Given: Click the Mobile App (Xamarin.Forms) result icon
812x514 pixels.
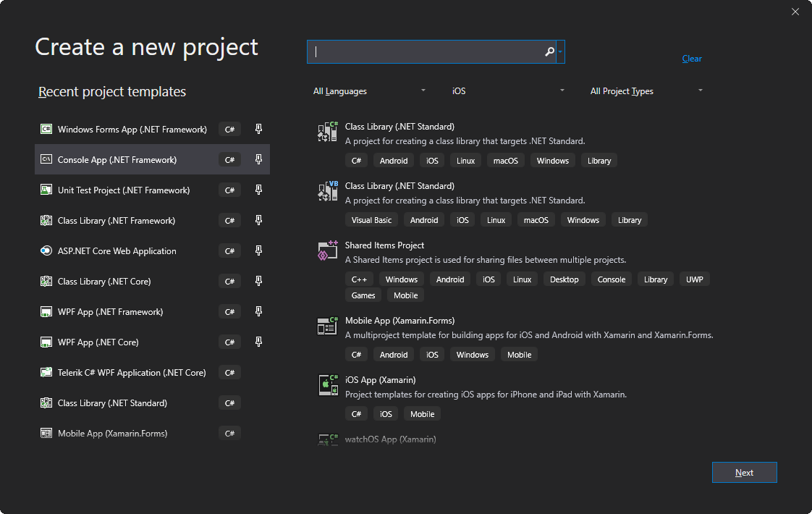Looking at the screenshot, I should pos(328,326).
